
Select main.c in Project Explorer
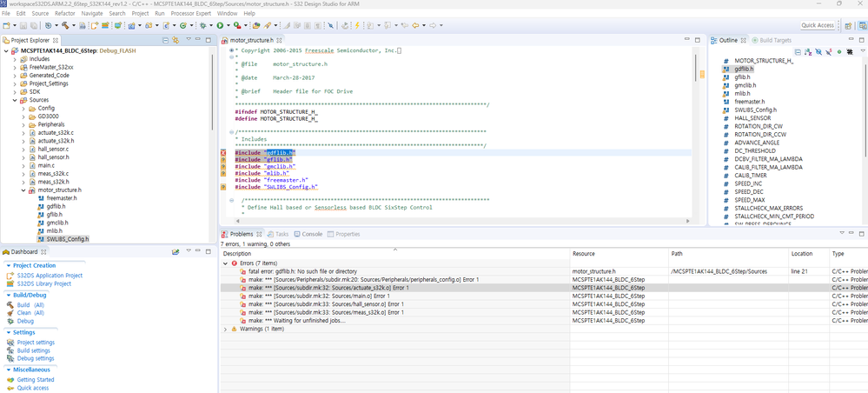tap(46, 165)
